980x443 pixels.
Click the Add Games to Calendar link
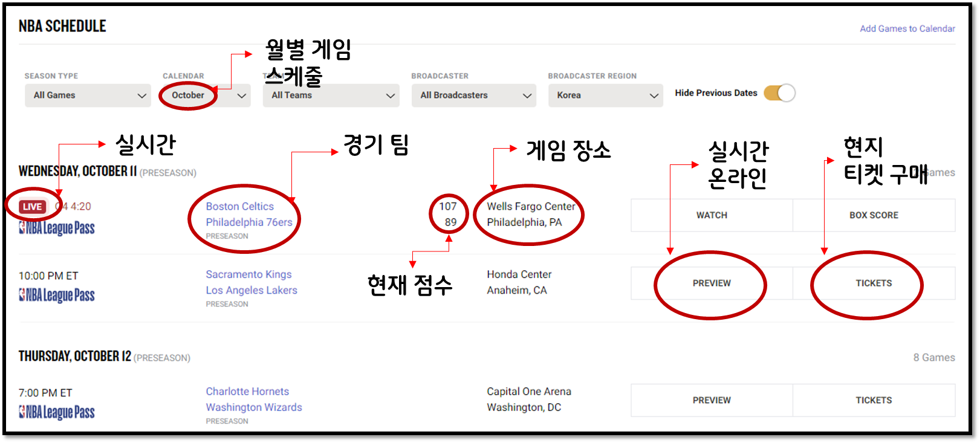pos(907,28)
